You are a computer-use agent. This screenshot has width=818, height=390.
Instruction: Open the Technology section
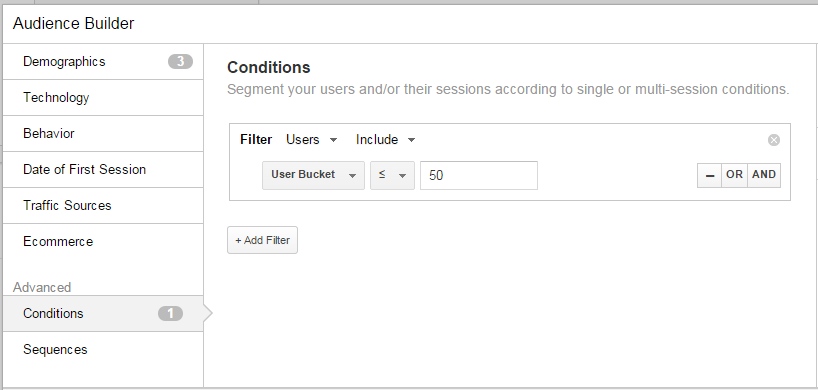[x=103, y=98]
